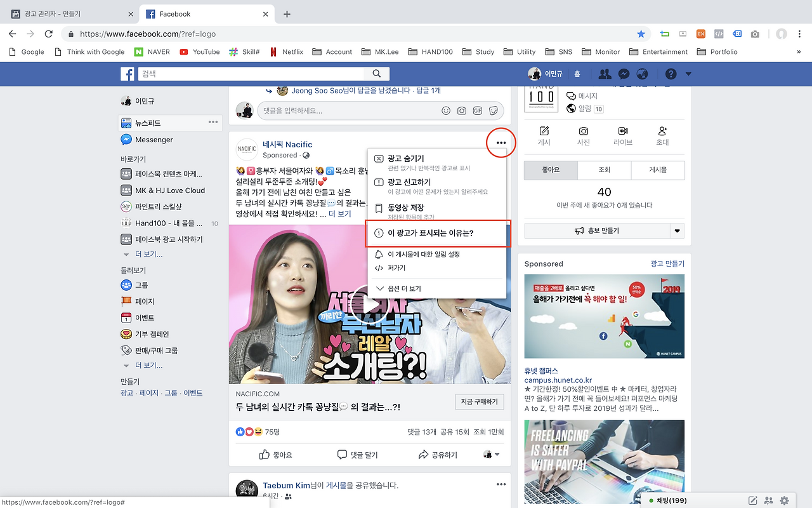Open the Netflix bookmark

(286, 52)
